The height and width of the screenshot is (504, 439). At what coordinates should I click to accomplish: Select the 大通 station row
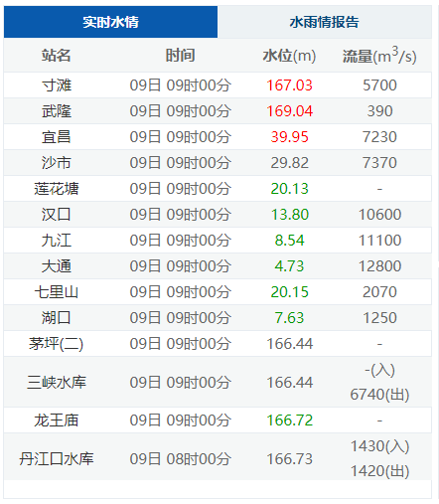[218, 266]
